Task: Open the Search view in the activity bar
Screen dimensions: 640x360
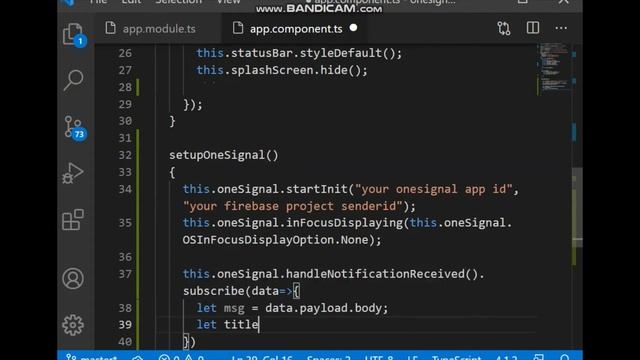Action: click(x=73, y=80)
